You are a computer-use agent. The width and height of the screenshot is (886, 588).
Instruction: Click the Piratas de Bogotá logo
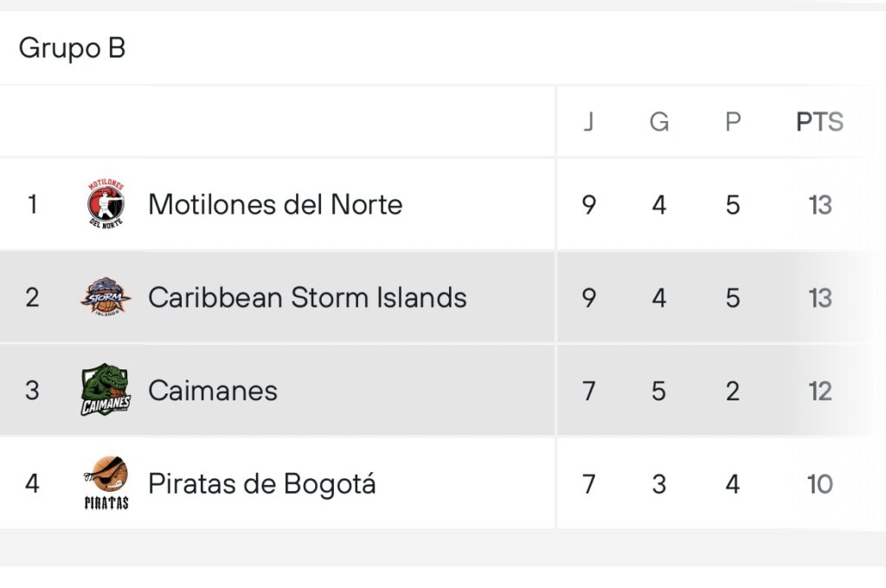(106, 483)
